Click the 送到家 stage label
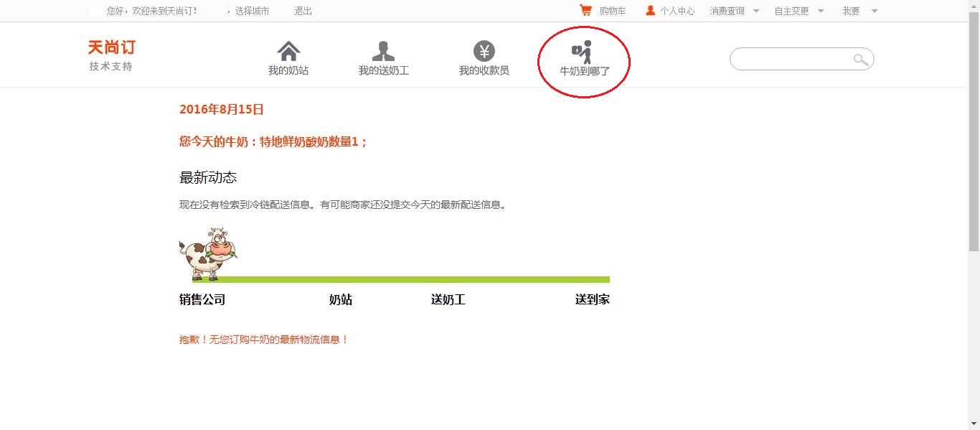This screenshot has height=430, width=980. [593, 299]
